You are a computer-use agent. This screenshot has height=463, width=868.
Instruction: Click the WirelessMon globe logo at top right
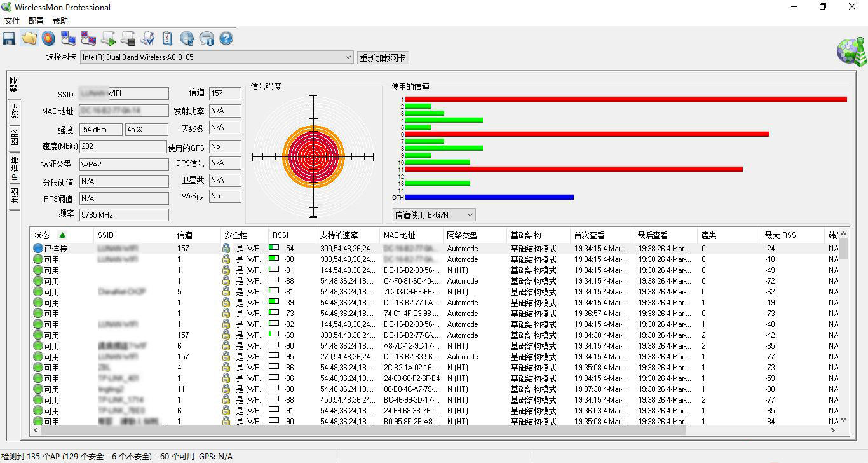pos(851,52)
